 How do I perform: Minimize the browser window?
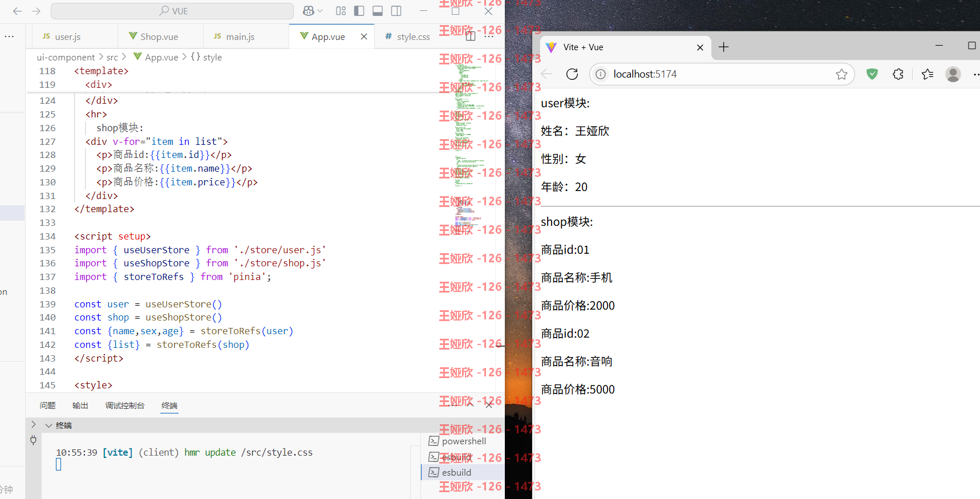[939, 45]
